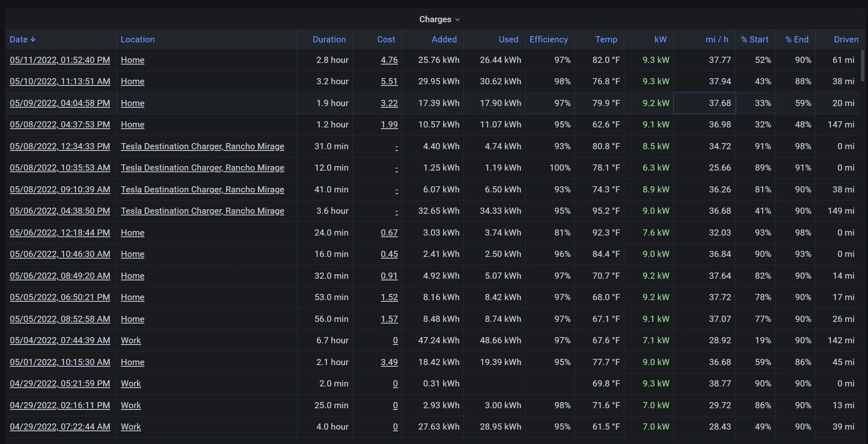The height and width of the screenshot is (444, 868).
Task: Select the 34.33 kWh used cell
Action: pyautogui.click(x=494, y=211)
